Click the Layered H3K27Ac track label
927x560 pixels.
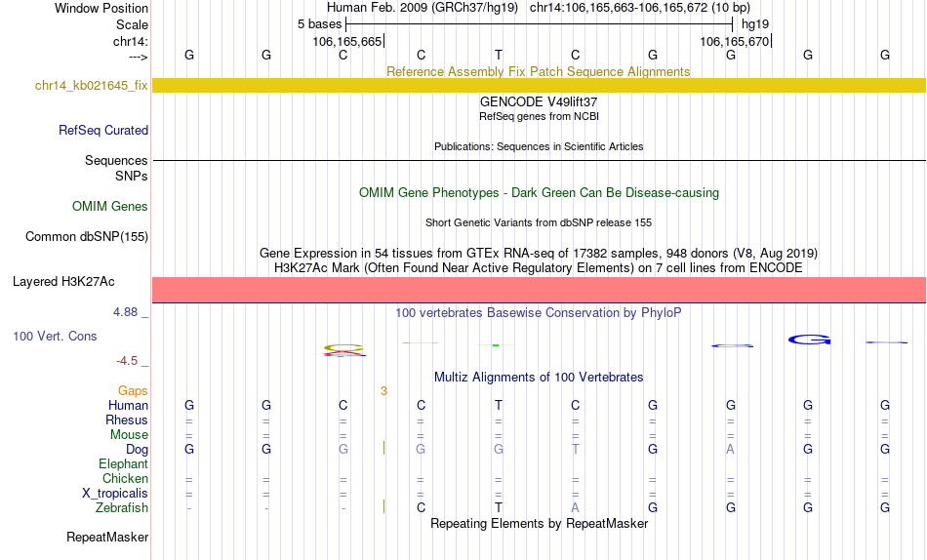[x=63, y=282]
